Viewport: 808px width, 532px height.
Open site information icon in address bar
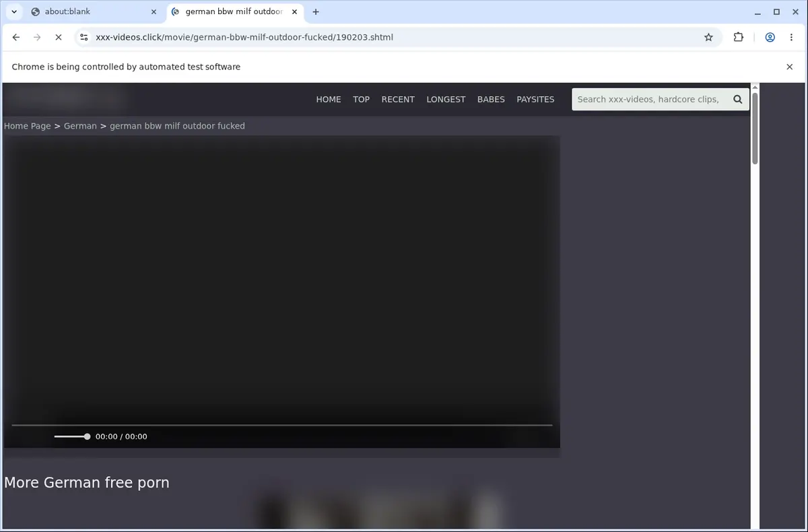83,38
